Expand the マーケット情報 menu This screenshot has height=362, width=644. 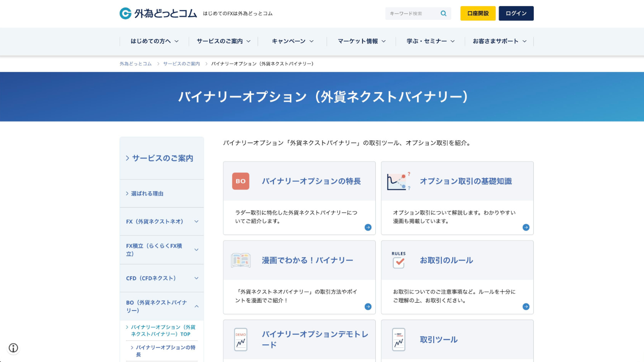361,41
